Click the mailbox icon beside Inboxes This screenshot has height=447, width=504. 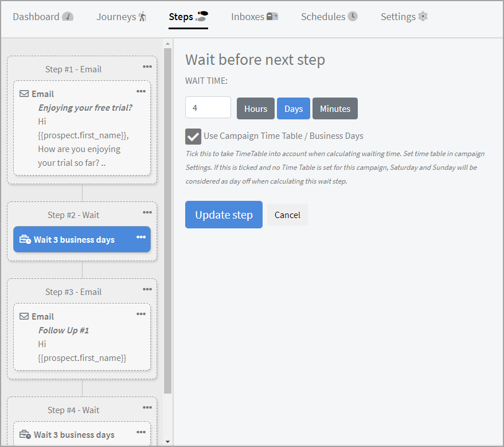click(x=272, y=16)
